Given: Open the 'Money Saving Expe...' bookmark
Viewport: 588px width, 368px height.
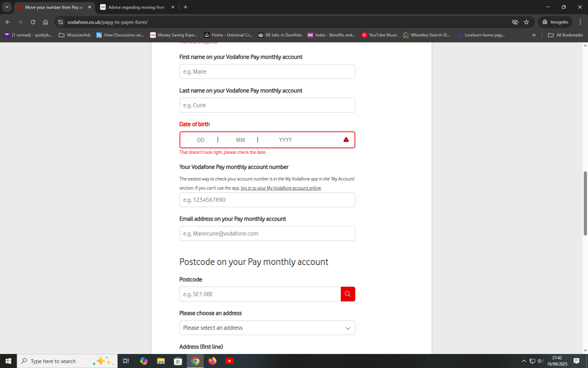Looking at the screenshot, I should tap(174, 35).
